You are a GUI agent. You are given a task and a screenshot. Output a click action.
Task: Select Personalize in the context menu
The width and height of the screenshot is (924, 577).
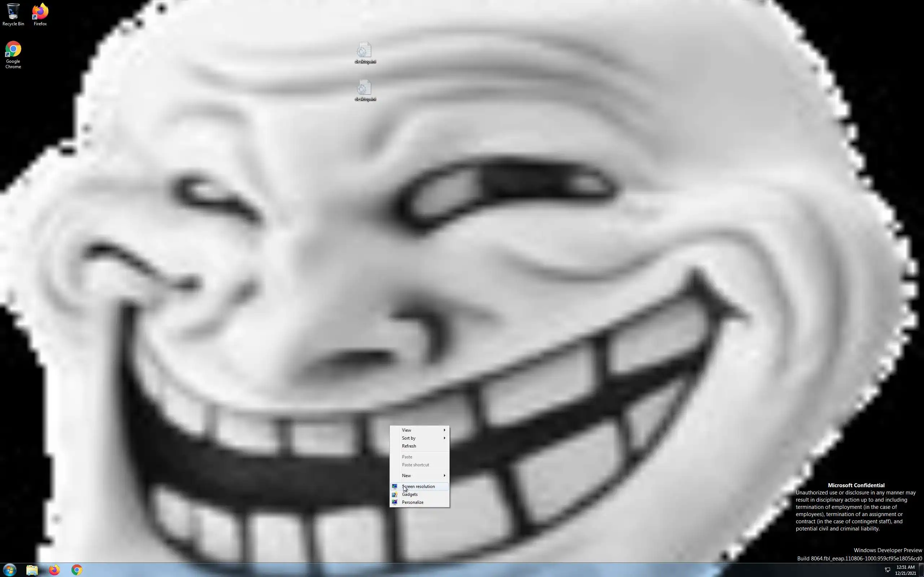tap(413, 503)
